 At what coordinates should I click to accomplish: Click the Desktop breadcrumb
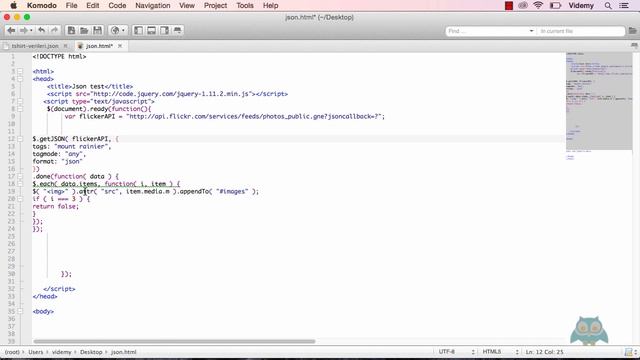pos(91,352)
